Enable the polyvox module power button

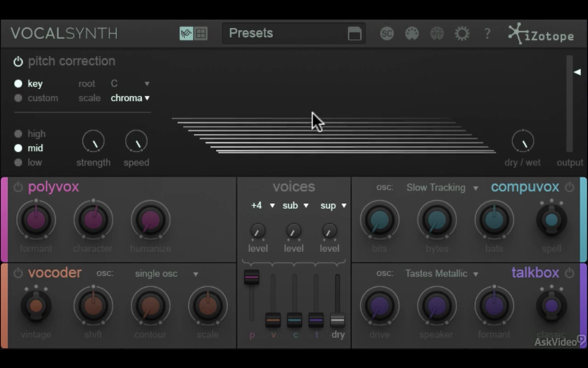(18, 187)
